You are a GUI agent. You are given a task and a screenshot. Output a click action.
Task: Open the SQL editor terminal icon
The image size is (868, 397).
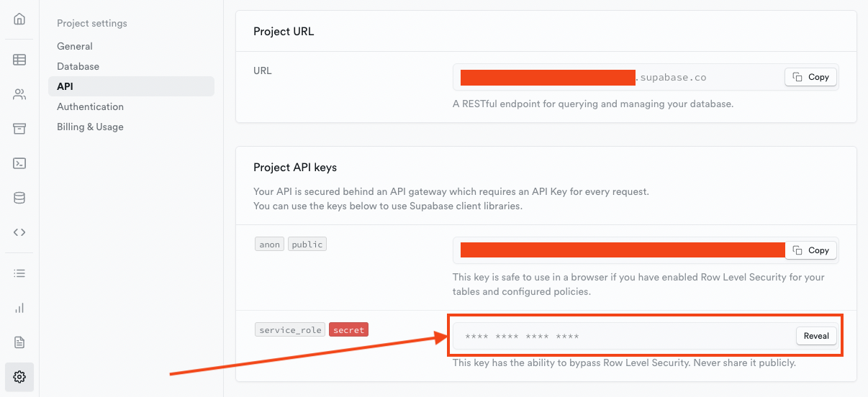pyautogui.click(x=19, y=163)
